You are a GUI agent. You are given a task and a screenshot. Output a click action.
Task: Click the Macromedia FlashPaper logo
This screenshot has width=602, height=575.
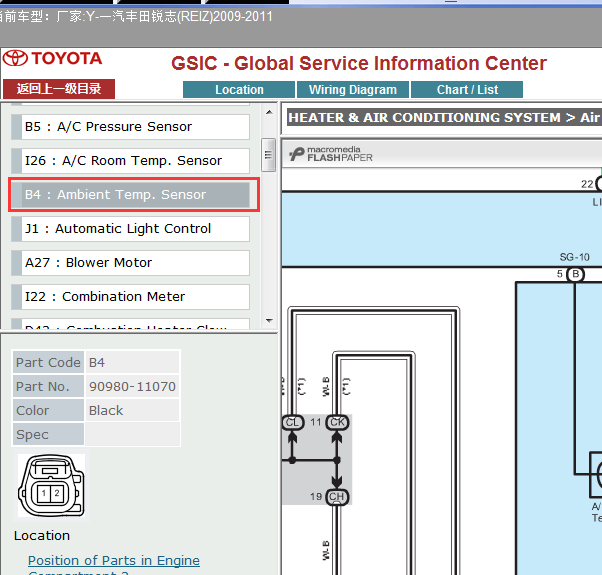click(331, 154)
